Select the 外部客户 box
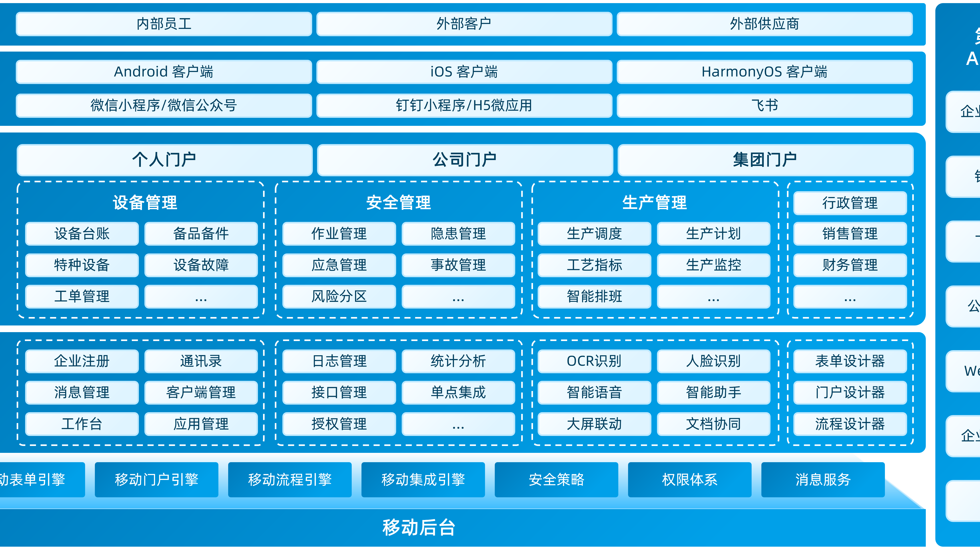980x550 pixels. point(464,24)
